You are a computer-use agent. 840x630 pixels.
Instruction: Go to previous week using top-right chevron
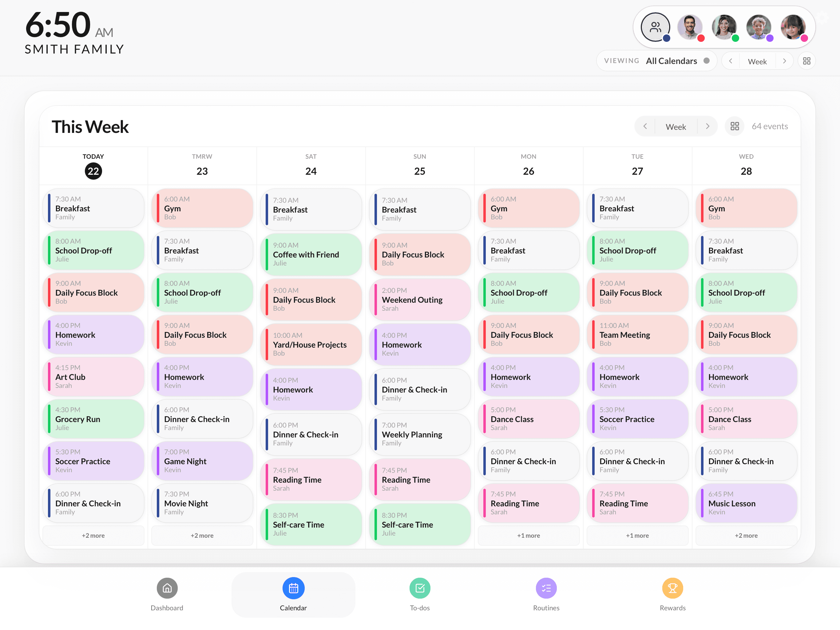point(730,61)
